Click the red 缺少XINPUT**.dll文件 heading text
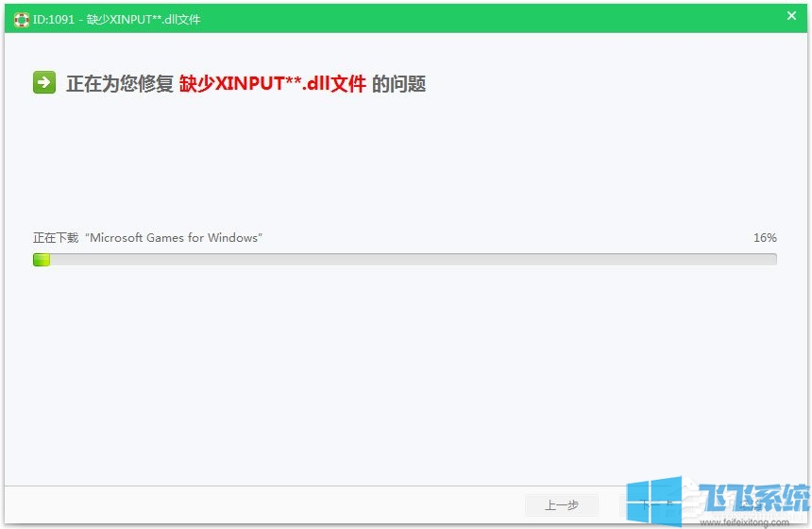 [x=272, y=84]
